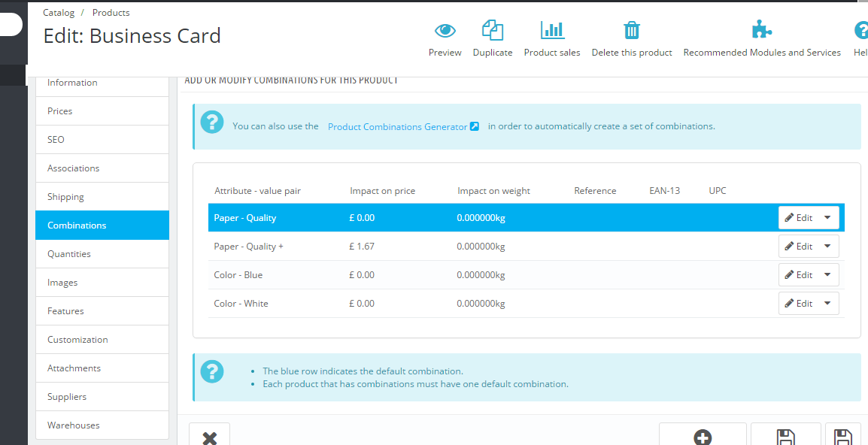Click the Edit: Business Card page title
This screenshot has height=445, width=868.
(x=132, y=36)
